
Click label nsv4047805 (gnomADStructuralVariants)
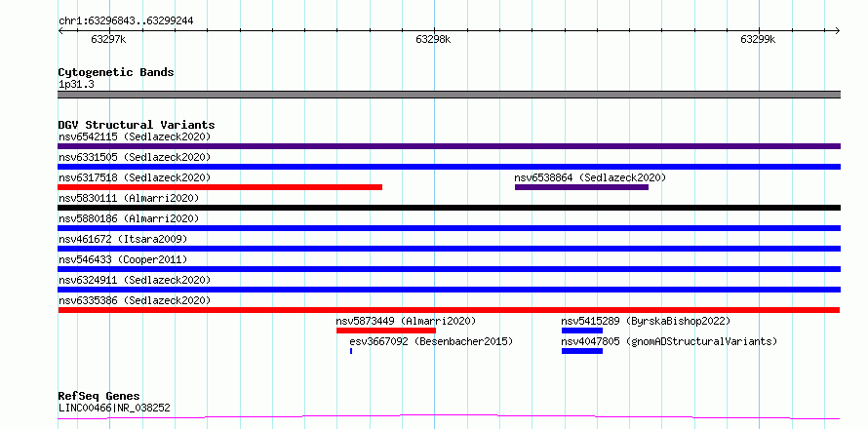pyautogui.click(x=669, y=341)
